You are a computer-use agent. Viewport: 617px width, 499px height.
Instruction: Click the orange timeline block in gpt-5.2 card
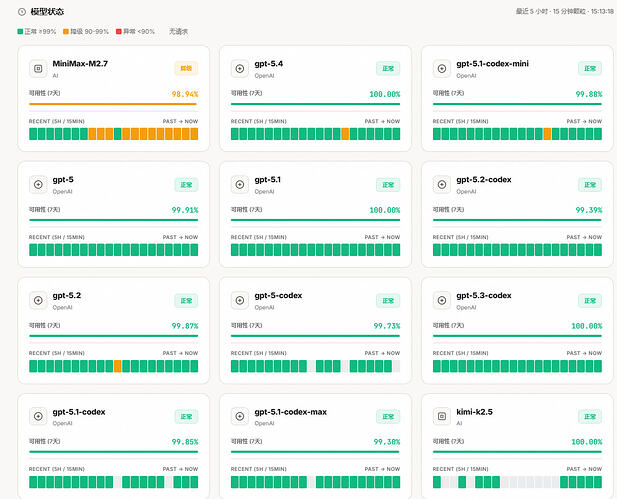coord(118,366)
